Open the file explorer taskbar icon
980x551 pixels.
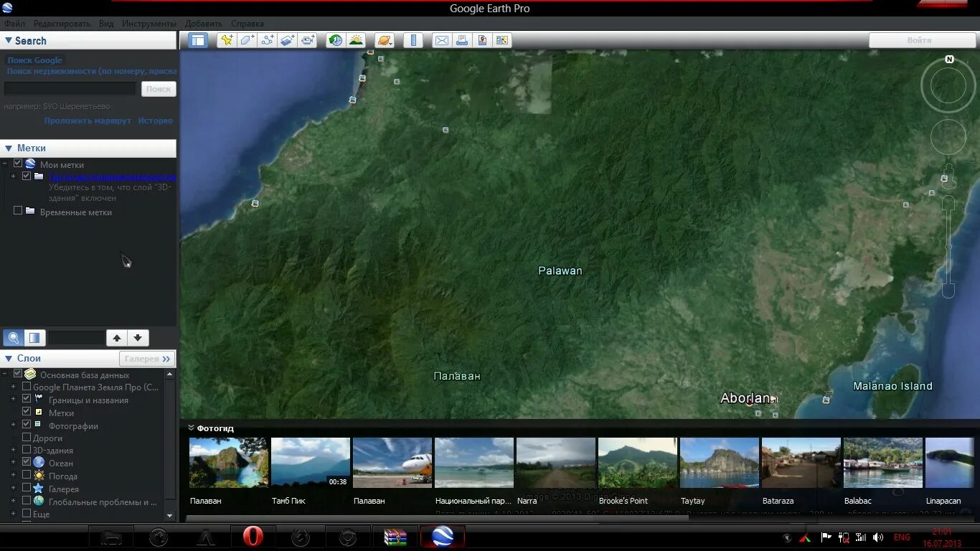click(110, 537)
